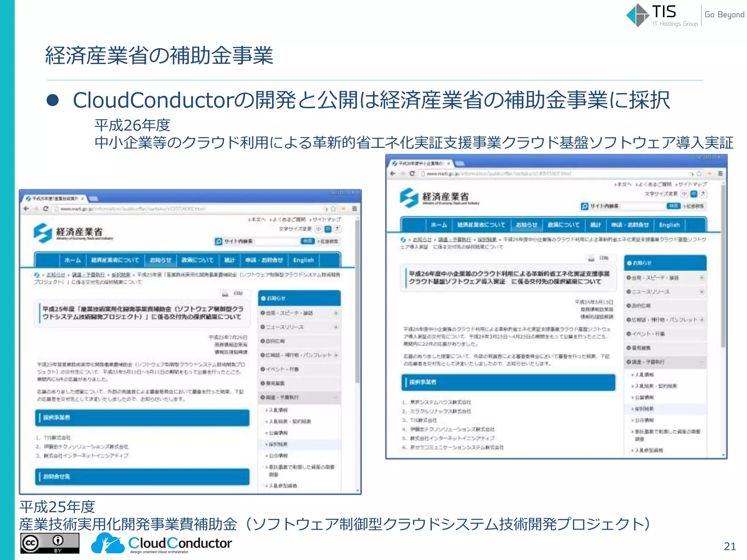Select font size 大 in right browser window

coord(703,194)
